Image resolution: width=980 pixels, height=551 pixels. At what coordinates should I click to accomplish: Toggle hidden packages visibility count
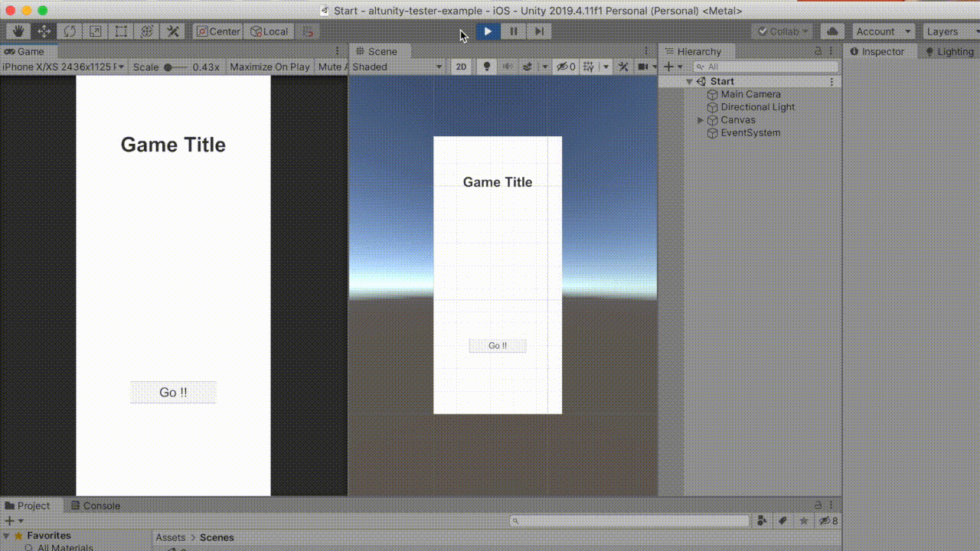coord(828,520)
